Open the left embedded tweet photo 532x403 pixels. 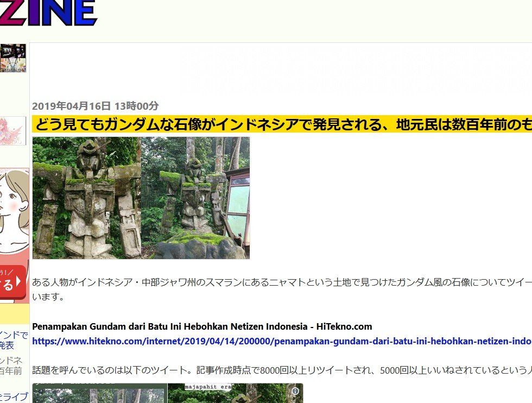100,393
